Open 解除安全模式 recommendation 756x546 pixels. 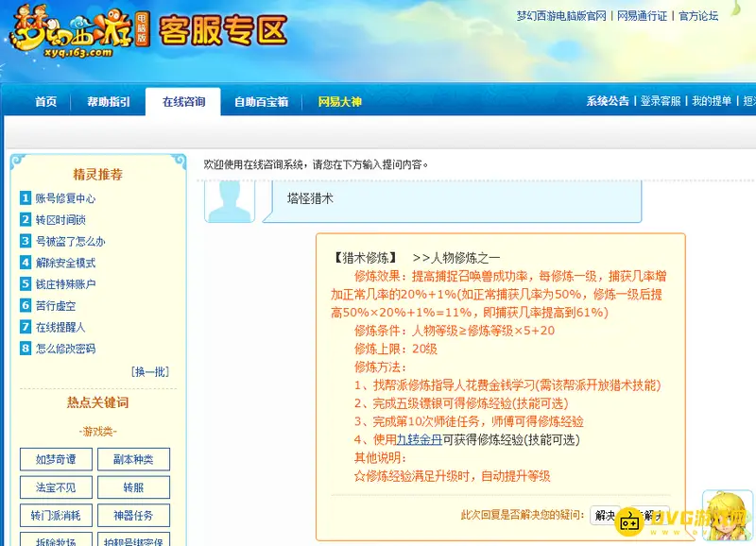tap(65, 263)
